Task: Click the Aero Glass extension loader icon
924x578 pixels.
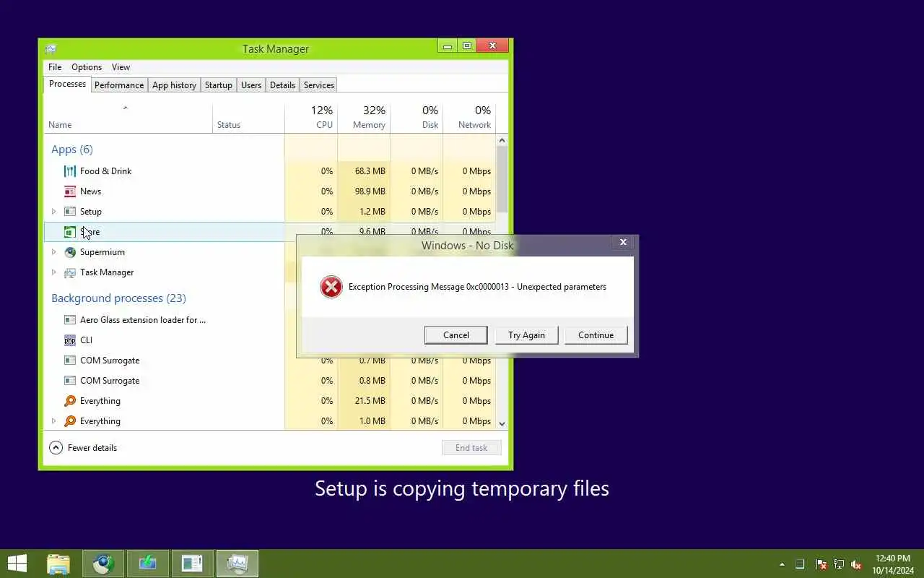Action: 70,320
